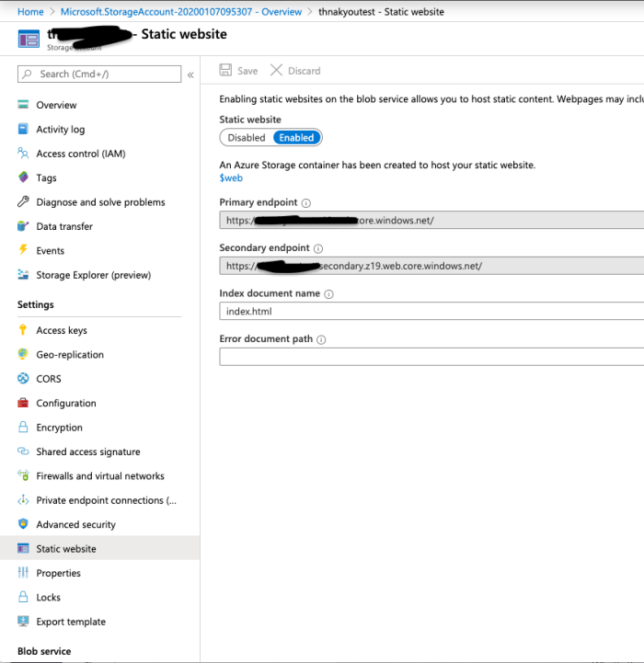Click info icon beside Index document name
Viewport: 644px width, 663px height.
[328, 294]
